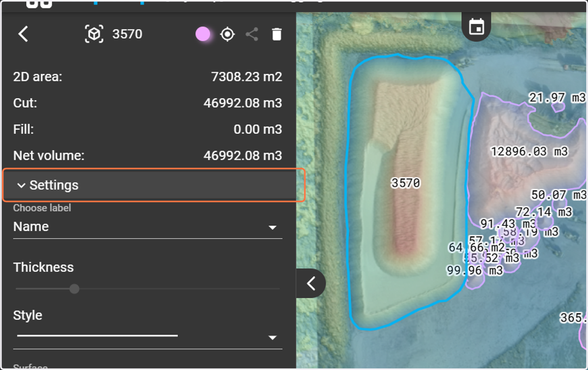The width and height of the screenshot is (588, 370).
Task: Open the Choose label Name dropdown
Action: (147, 227)
